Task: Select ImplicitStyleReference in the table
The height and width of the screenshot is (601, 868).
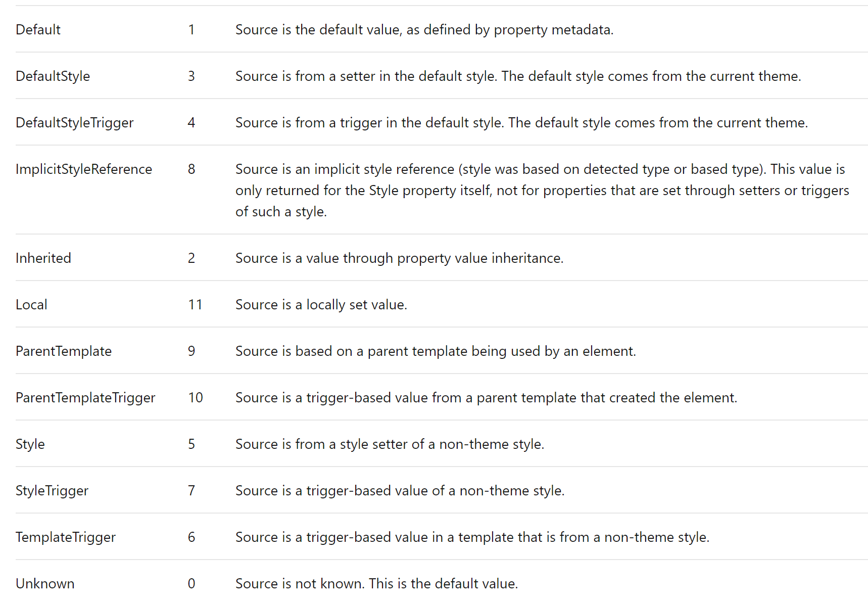Action: [x=84, y=169]
